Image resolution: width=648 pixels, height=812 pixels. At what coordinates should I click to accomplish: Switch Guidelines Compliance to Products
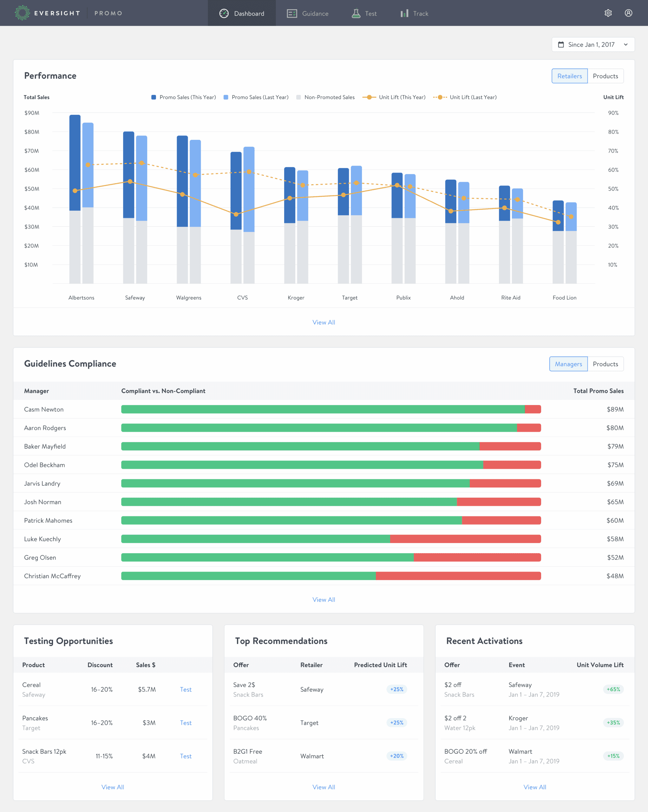pos(605,364)
